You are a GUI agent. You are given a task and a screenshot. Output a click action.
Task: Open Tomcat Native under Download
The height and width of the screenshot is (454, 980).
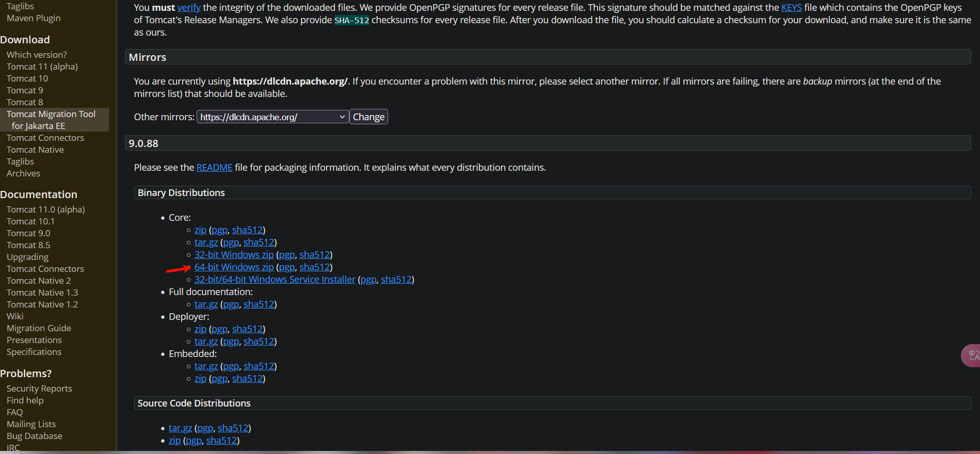coord(35,150)
